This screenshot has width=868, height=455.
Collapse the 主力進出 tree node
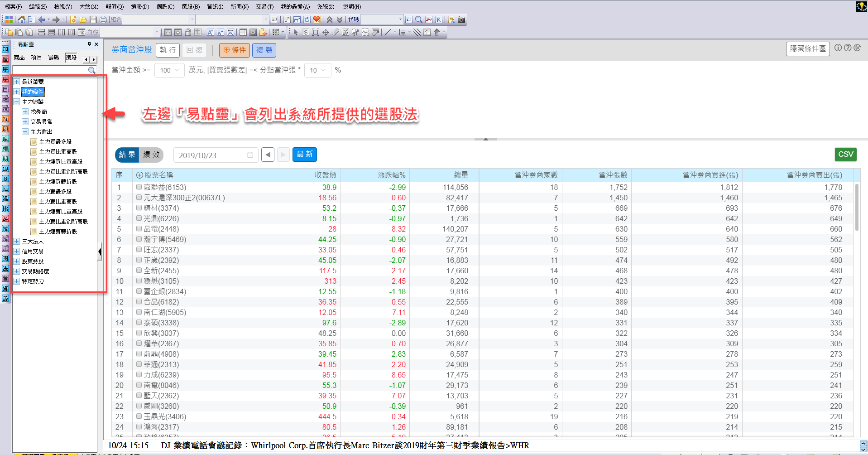pos(25,132)
